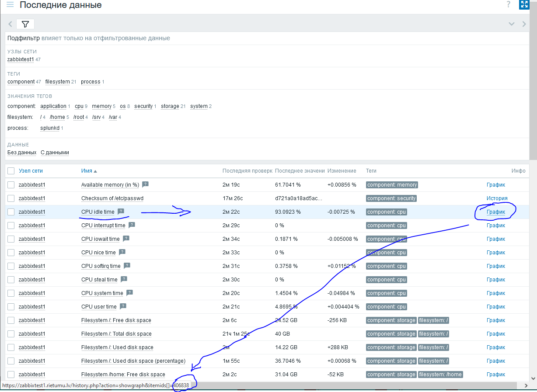The height and width of the screenshot is (392, 537).
Task: Open История link for Checksum of /etc/passwd
Action: point(497,198)
